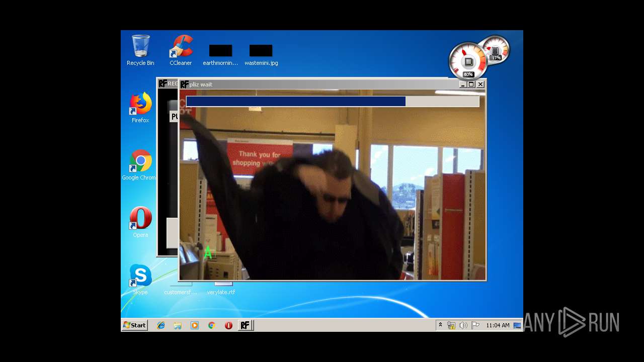Screen dimensions: 644x362
Task: Click the memory usage meter gadget
Action: 496,50
